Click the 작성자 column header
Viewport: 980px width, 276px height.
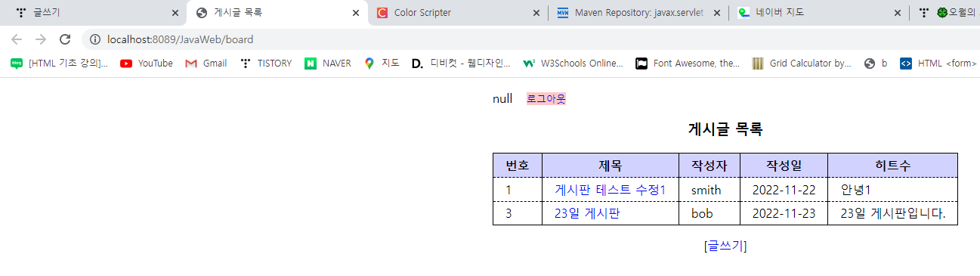pyautogui.click(x=709, y=166)
